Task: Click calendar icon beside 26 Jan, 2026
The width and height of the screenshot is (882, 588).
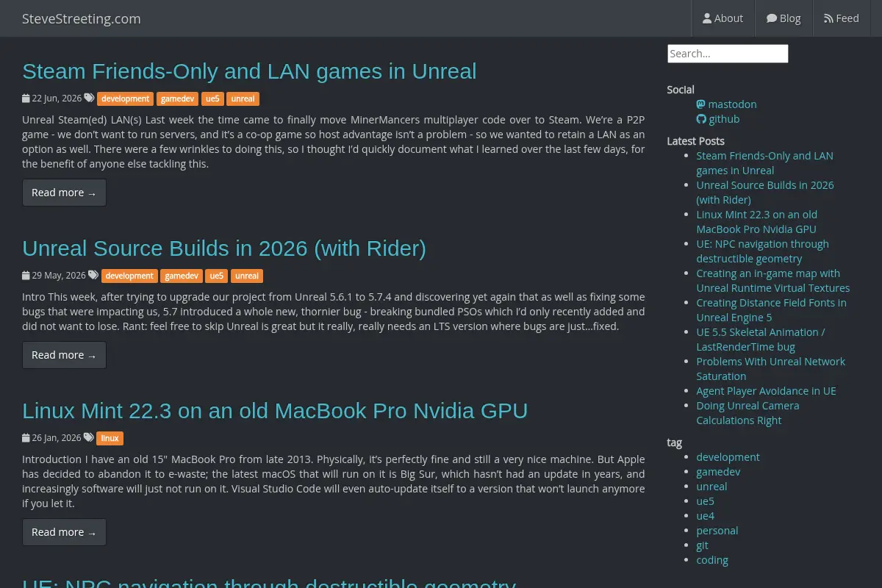Action: point(26,437)
